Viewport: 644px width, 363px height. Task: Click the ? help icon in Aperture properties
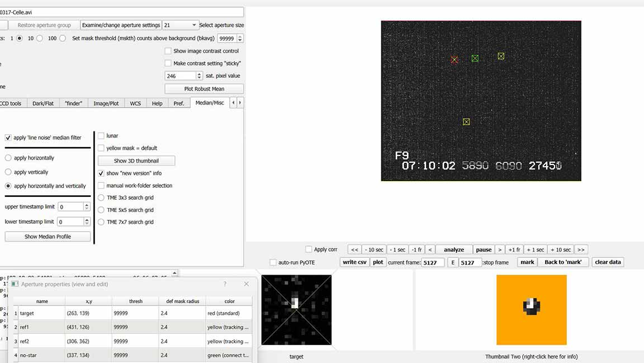[225, 284]
